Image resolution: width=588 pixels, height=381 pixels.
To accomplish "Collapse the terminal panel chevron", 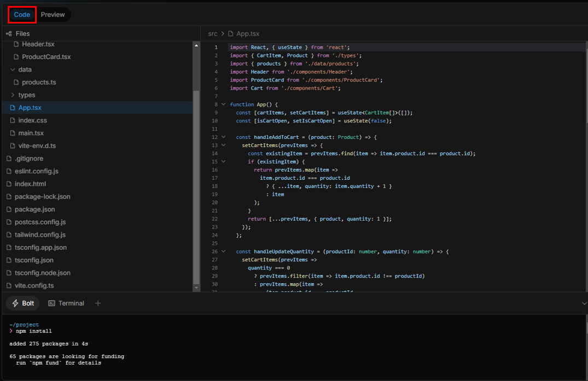I will (584, 303).
